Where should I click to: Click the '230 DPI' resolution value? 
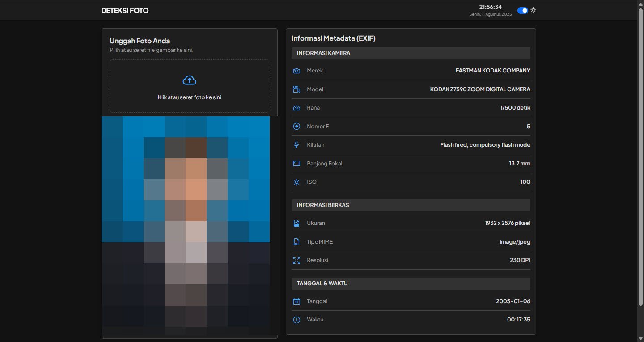point(520,260)
